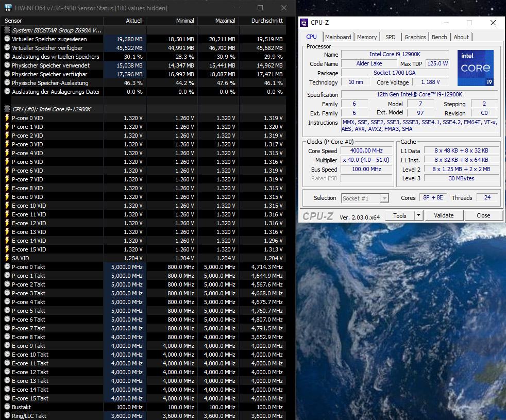506x420 pixels.
Task: Open the Graphics tab in CPU-Z
Action: [415, 37]
